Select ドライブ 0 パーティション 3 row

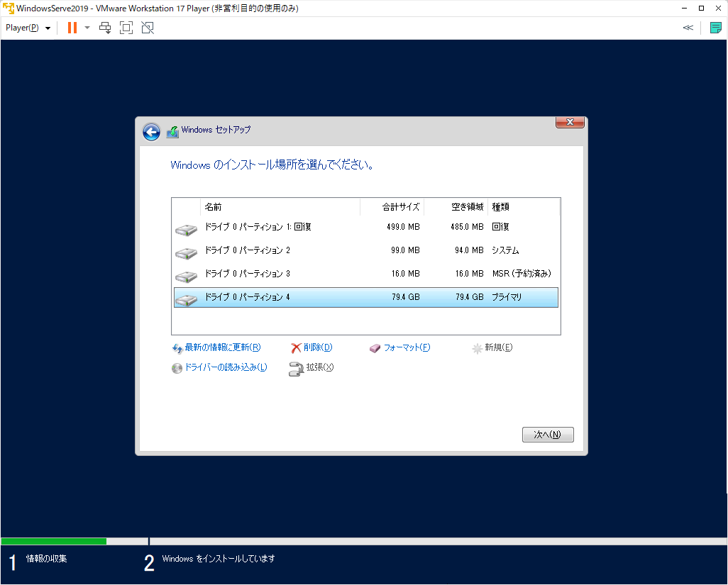[x=366, y=274]
